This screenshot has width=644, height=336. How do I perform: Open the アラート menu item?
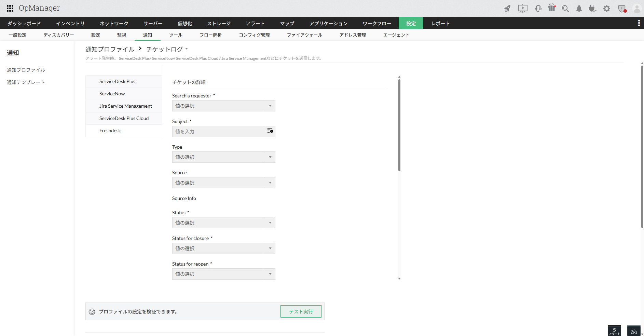click(x=255, y=23)
